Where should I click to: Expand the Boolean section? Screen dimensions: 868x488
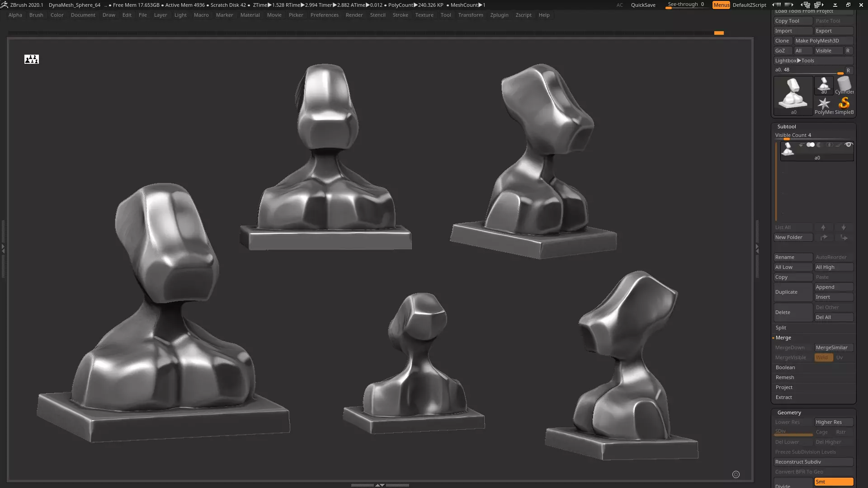785,367
